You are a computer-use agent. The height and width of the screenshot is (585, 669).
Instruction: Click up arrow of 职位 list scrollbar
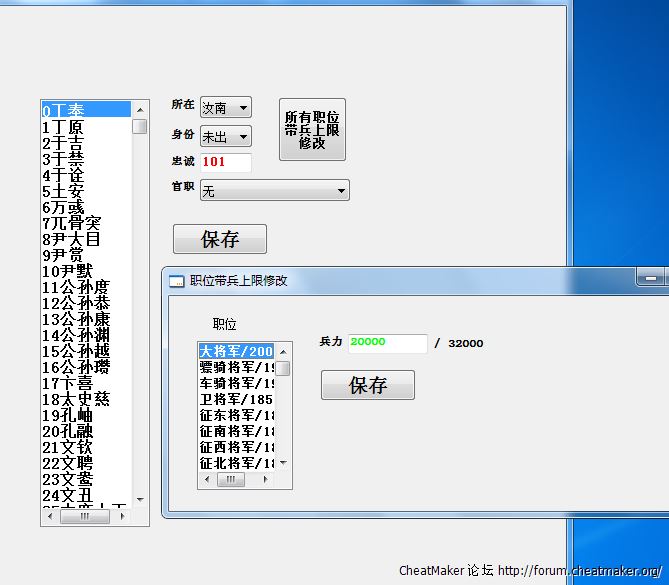point(283,352)
